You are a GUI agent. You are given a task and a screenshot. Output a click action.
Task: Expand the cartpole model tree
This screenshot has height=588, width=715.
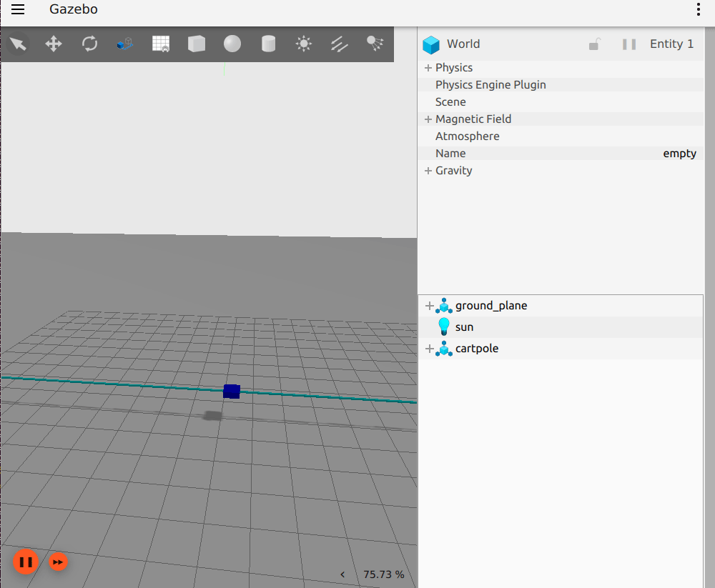point(429,348)
